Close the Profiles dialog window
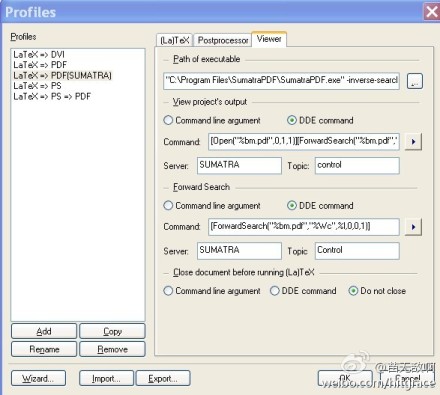This screenshot has height=395, width=440. click(x=432, y=12)
